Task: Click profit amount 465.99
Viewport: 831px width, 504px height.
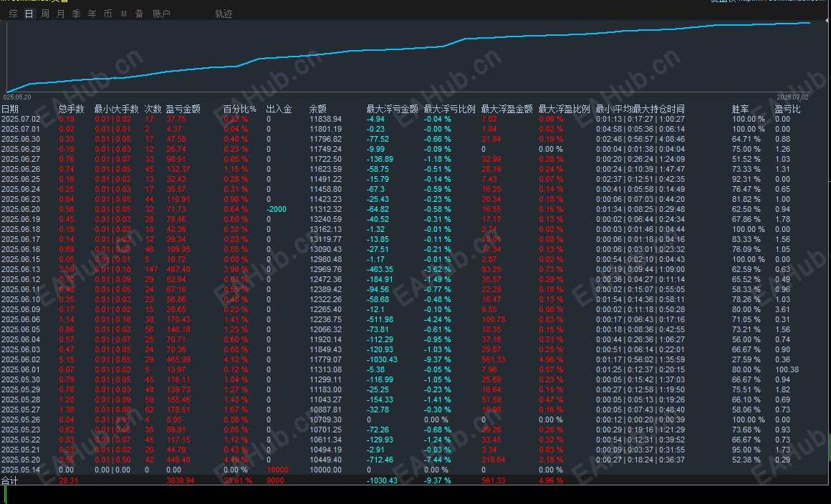Action: click(178, 360)
